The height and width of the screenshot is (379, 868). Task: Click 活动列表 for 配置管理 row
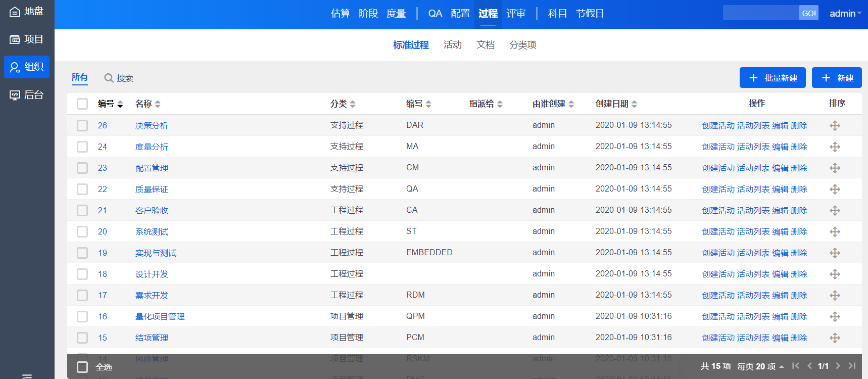(x=753, y=168)
